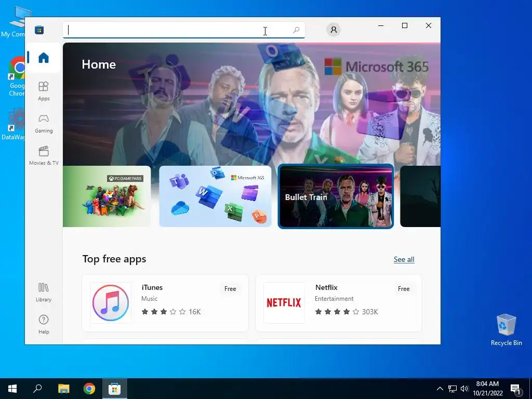Click Entertainment category under Netflix
Screen dimensions: 532x399
pyautogui.click(x=334, y=299)
